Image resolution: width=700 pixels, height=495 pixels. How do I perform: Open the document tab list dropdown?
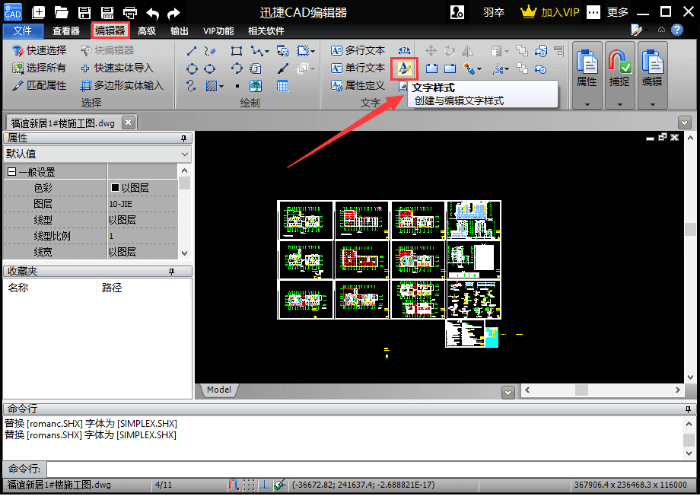684,122
